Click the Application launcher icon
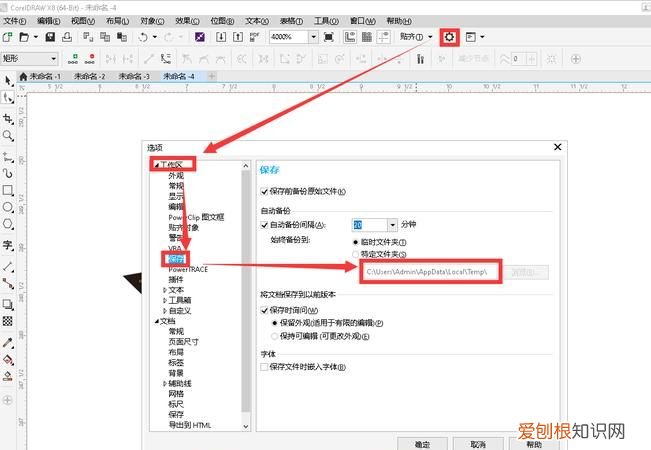Screen dimensions: 651x450 pos(471,37)
